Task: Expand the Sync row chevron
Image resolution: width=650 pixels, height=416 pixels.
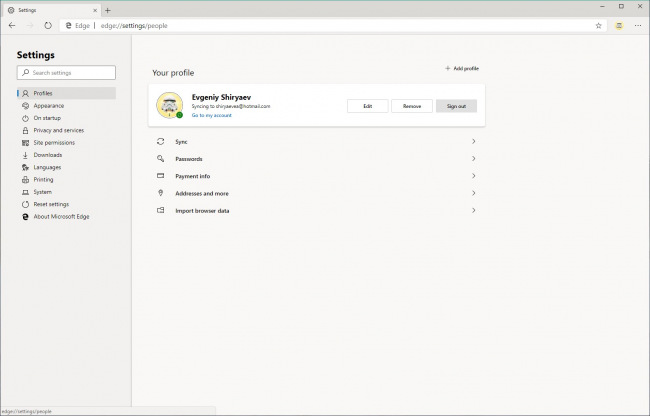Action: 473,141
